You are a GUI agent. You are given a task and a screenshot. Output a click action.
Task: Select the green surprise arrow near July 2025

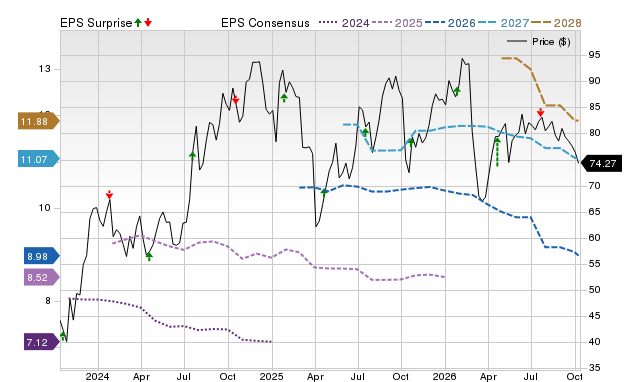click(x=365, y=132)
